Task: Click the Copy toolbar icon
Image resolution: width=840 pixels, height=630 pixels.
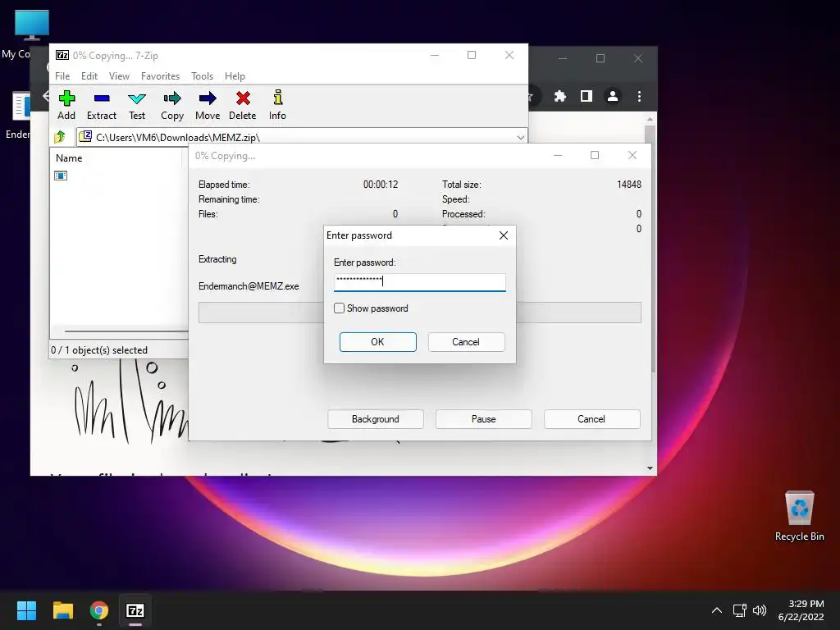Action: tap(172, 105)
